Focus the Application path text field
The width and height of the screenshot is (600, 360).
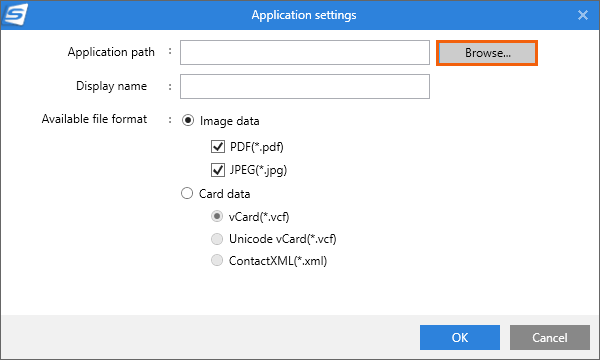tap(305, 52)
